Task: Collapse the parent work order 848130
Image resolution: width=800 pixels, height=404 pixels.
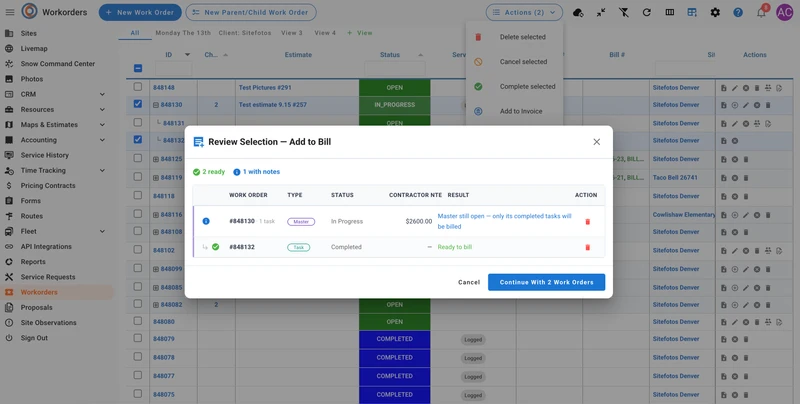Action: tap(156, 105)
